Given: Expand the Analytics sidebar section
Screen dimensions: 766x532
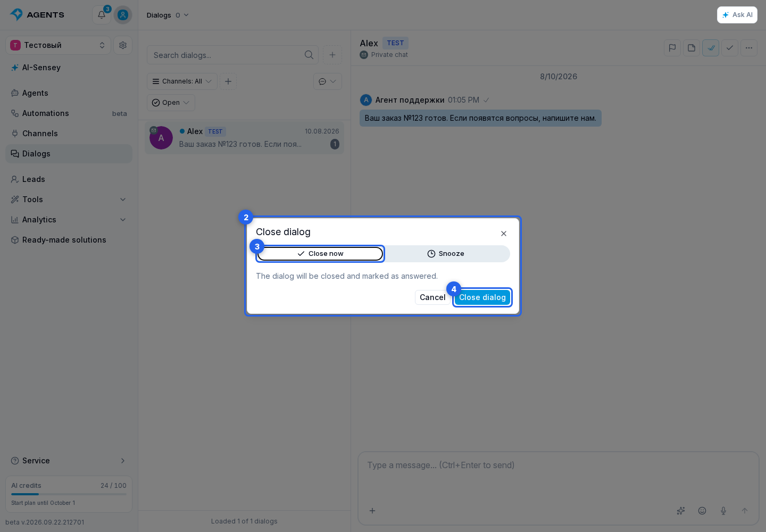Looking at the screenshot, I should pyautogui.click(x=69, y=220).
